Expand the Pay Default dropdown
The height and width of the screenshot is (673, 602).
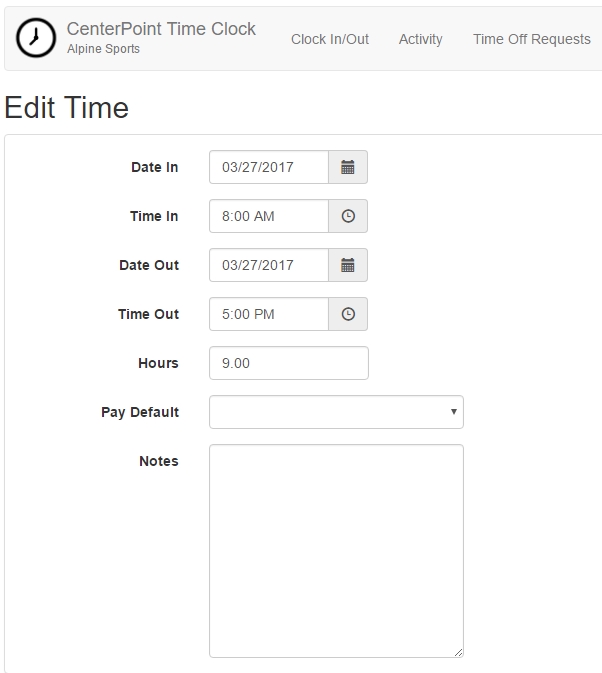coord(336,412)
